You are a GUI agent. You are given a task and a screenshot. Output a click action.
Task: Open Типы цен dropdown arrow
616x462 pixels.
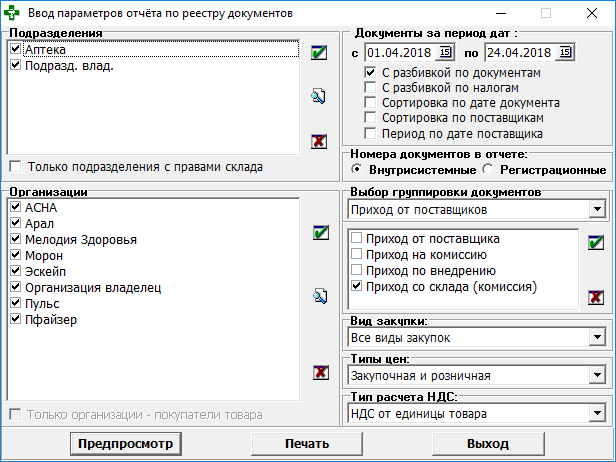tap(597, 376)
